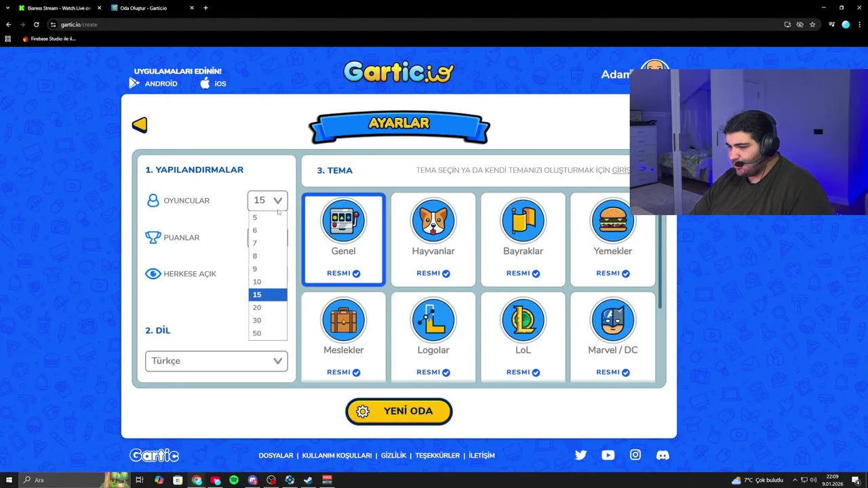Choose 6 players from the list
The height and width of the screenshot is (488, 868).
point(268,230)
